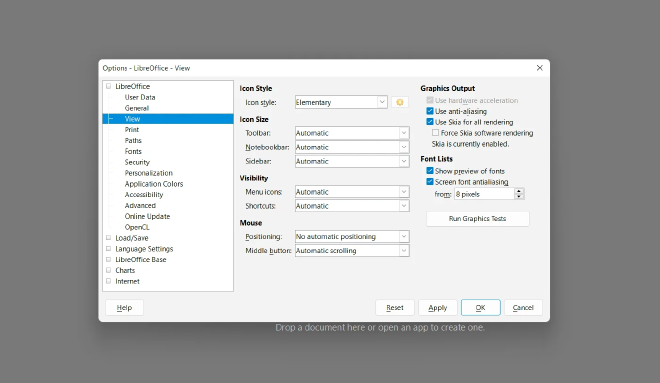Open the Notebookbar icon size dropdown
This screenshot has height=383, width=660.
[352, 147]
